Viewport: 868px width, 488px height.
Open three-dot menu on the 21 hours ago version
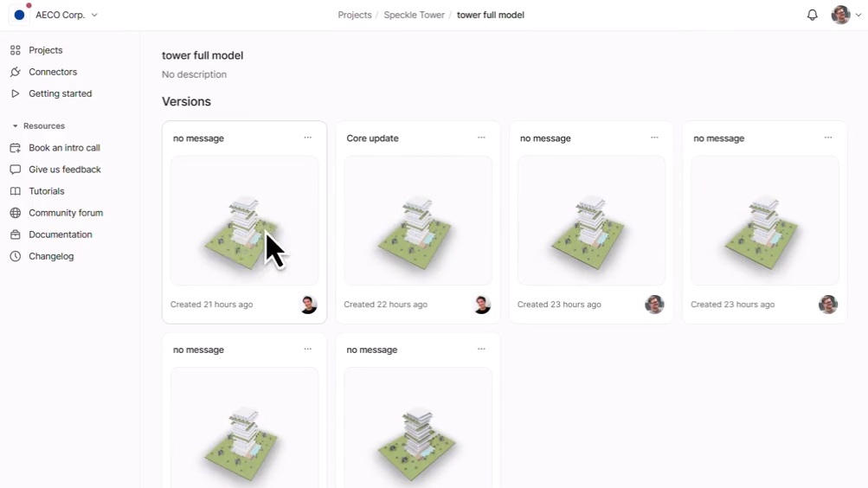[308, 138]
